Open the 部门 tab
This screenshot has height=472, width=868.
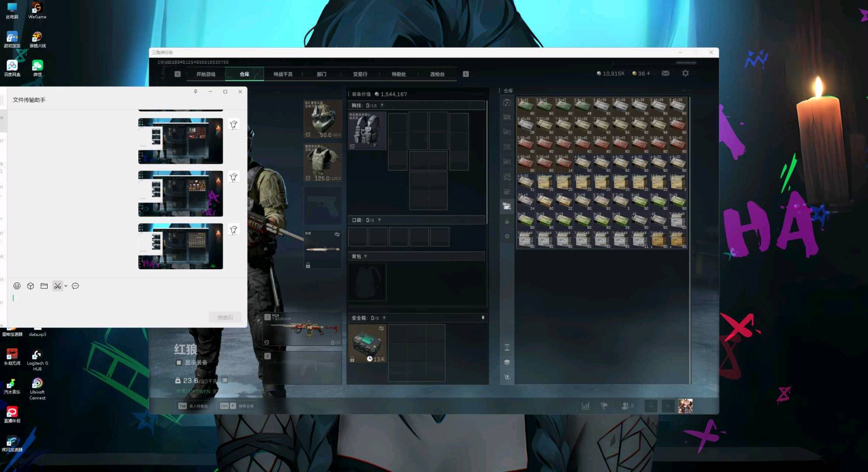point(321,74)
